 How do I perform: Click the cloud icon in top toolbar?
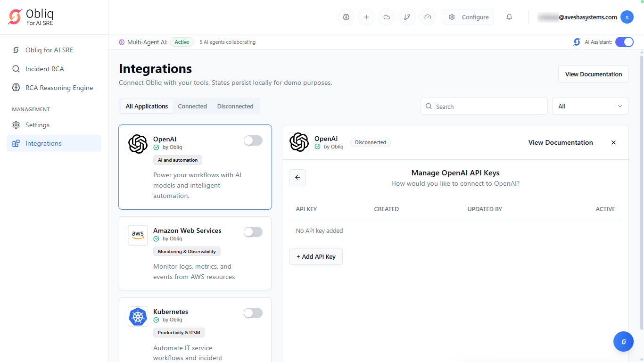click(x=387, y=17)
